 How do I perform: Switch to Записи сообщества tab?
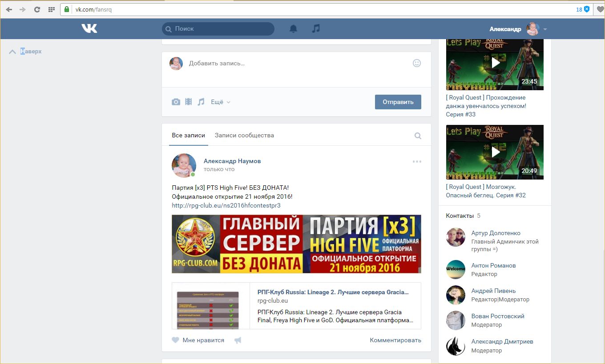tap(244, 135)
